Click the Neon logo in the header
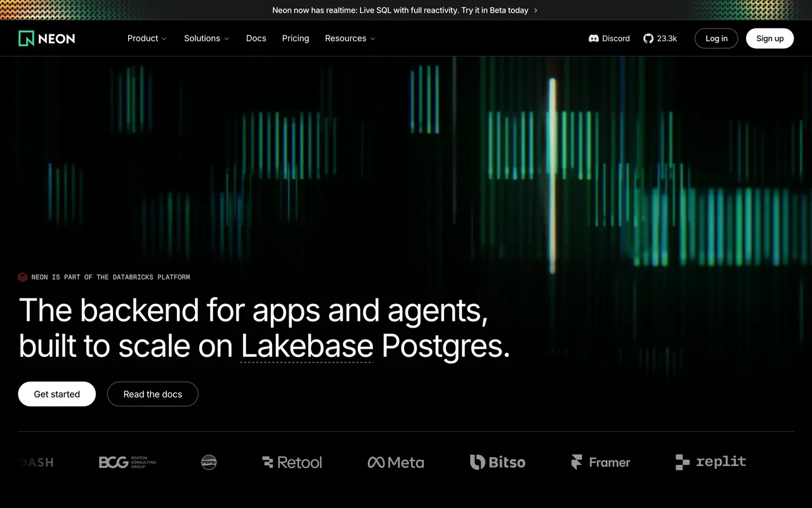The height and width of the screenshot is (508, 812). (47, 38)
